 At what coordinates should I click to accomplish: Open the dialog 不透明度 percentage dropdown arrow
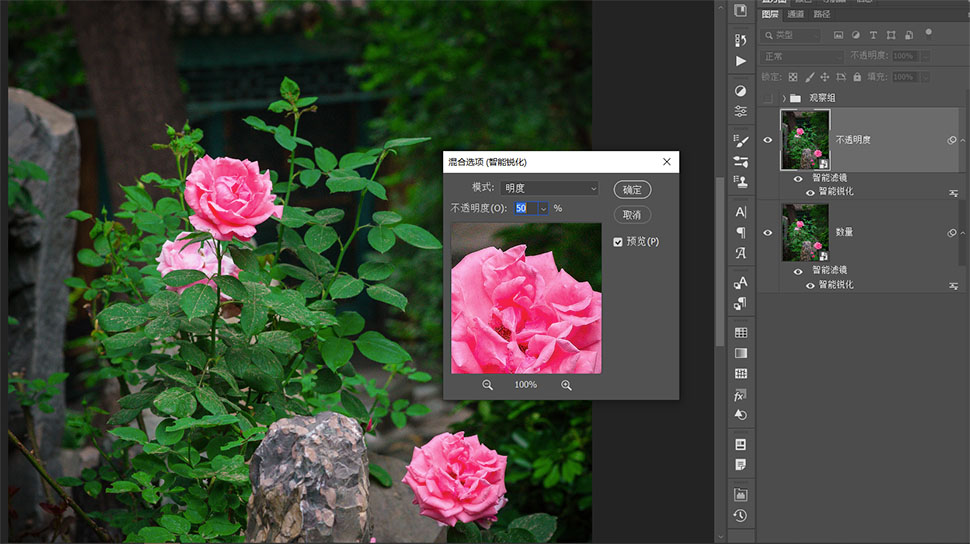click(543, 209)
